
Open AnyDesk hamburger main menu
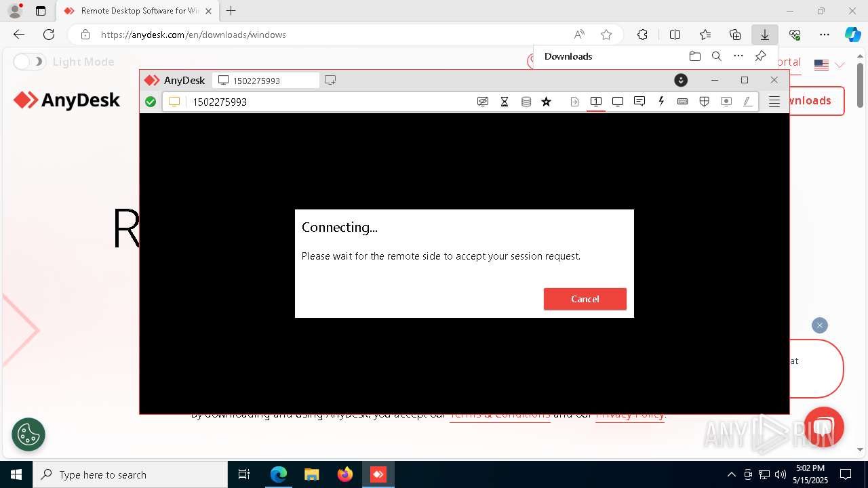click(x=774, y=102)
